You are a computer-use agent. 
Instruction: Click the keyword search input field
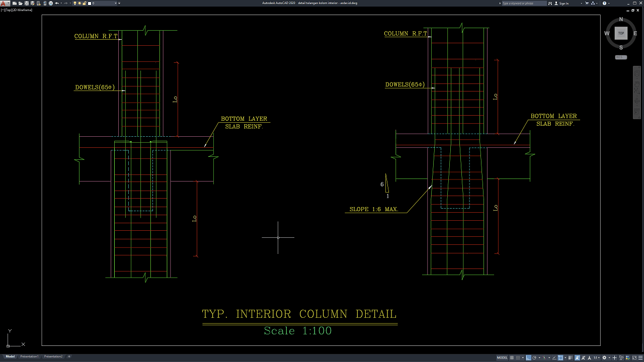point(523,3)
